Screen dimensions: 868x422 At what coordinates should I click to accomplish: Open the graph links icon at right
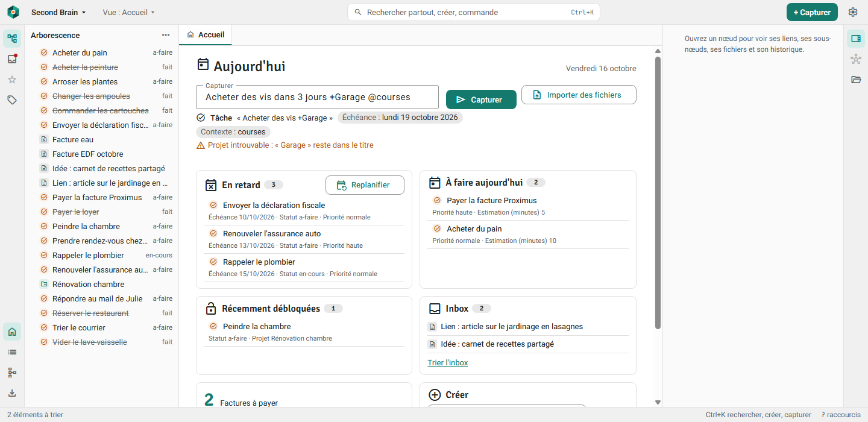click(856, 59)
